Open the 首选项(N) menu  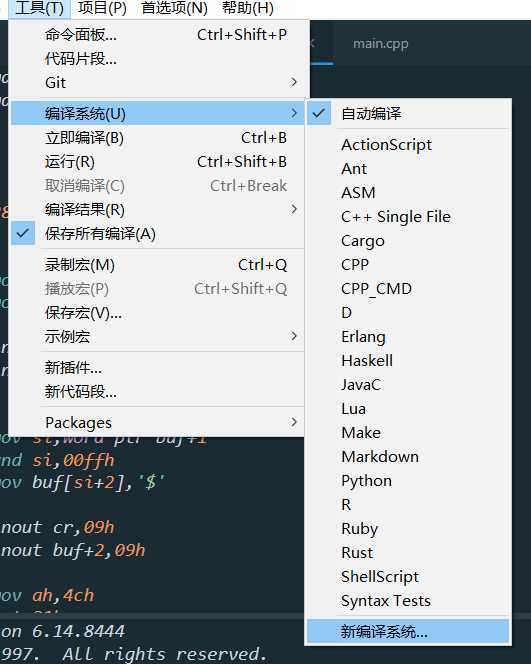[x=174, y=8]
